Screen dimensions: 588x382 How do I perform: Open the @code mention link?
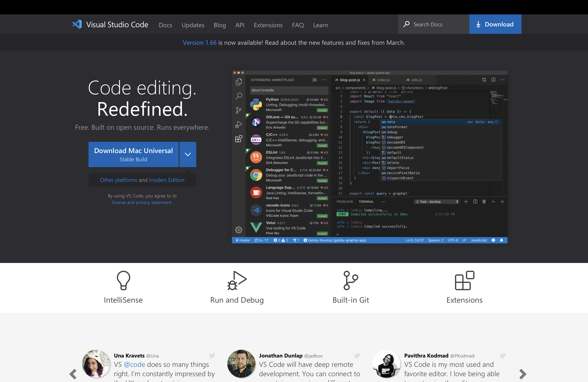(134, 364)
